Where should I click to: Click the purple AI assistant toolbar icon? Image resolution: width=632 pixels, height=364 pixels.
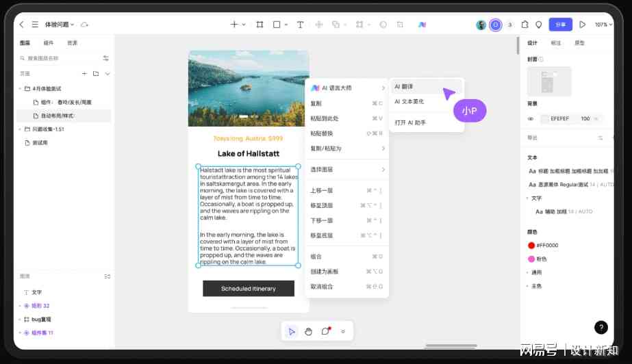click(x=422, y=25)
